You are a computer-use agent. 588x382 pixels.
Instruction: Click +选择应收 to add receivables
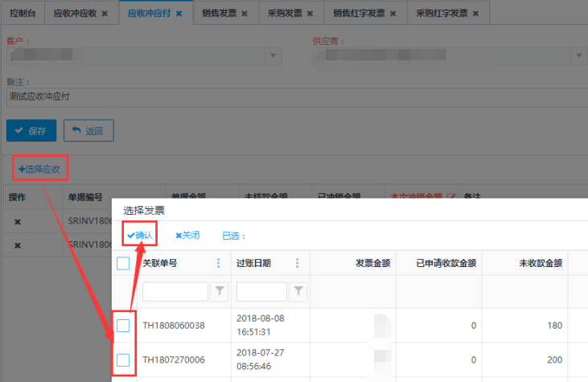coord(39,169)
